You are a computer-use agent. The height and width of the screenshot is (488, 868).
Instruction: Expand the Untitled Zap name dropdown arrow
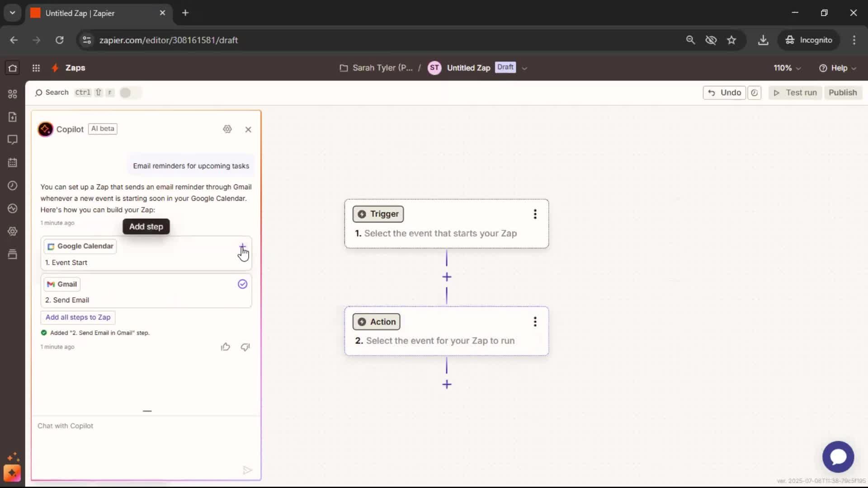coord(524,68)
